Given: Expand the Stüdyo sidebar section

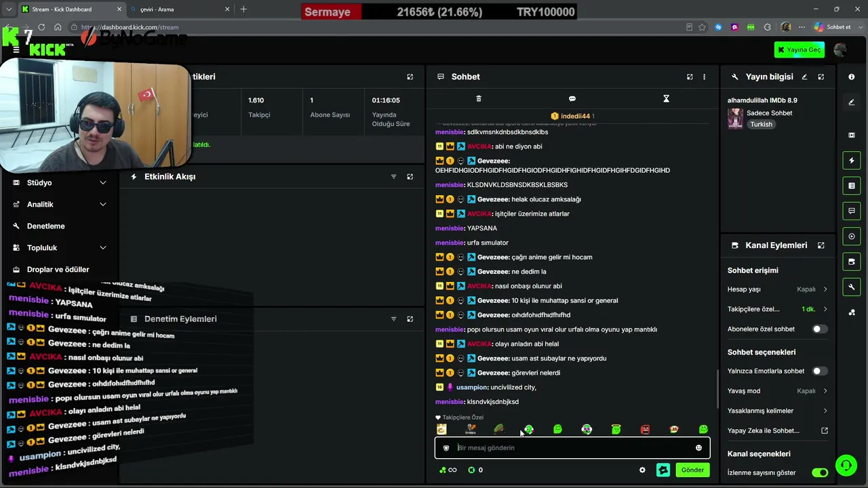Looking at the screenshot, I should coord(60,182).
